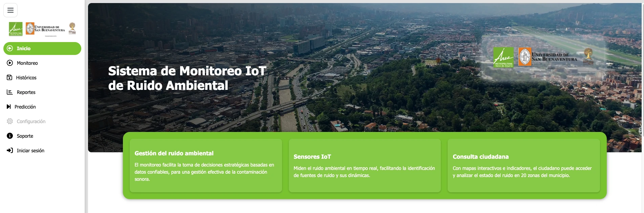Click the Monitoreo play circle icon
The height and width of the screenshot is (213, 644).
(10, 63)
